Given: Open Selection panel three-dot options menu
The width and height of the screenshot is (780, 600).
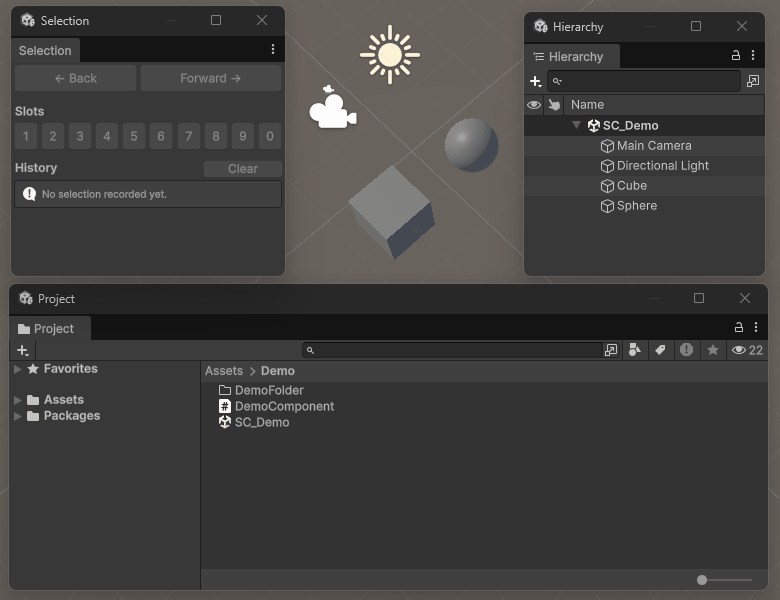Looking at the screenshot, I should [x=273, y=49].
